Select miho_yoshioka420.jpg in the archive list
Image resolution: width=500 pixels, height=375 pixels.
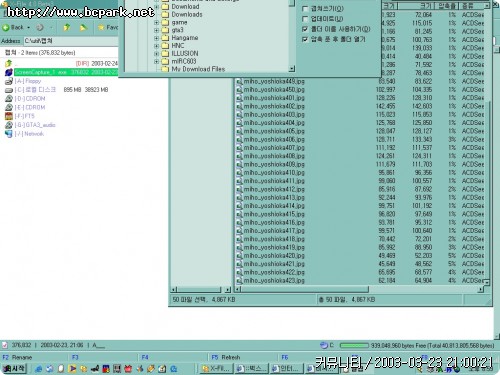pyautogui.click(x=274, y=256)
